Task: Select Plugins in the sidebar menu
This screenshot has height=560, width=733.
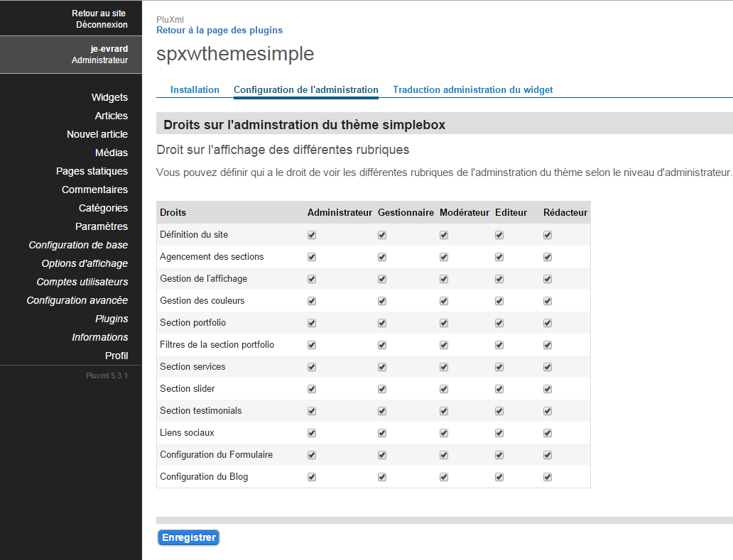Action: pos(112,319)
